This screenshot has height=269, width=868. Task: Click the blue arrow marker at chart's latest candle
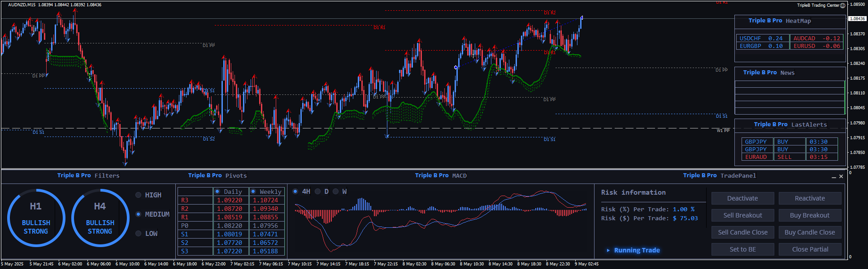click(582, 18)
